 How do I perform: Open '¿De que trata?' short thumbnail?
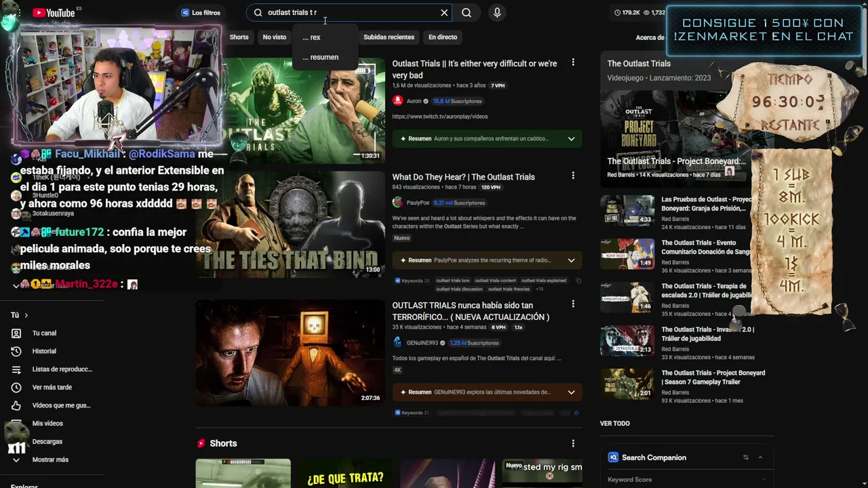(345, 474)
